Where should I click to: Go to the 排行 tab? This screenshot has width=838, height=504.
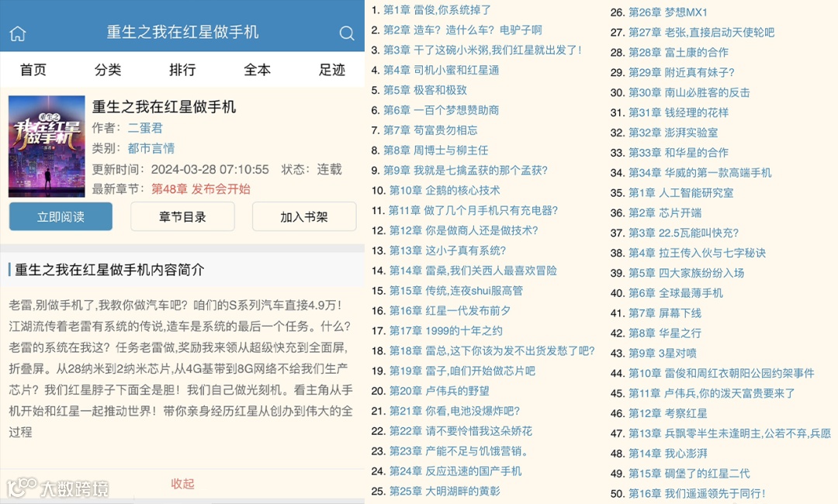click(x=182, y=70)
